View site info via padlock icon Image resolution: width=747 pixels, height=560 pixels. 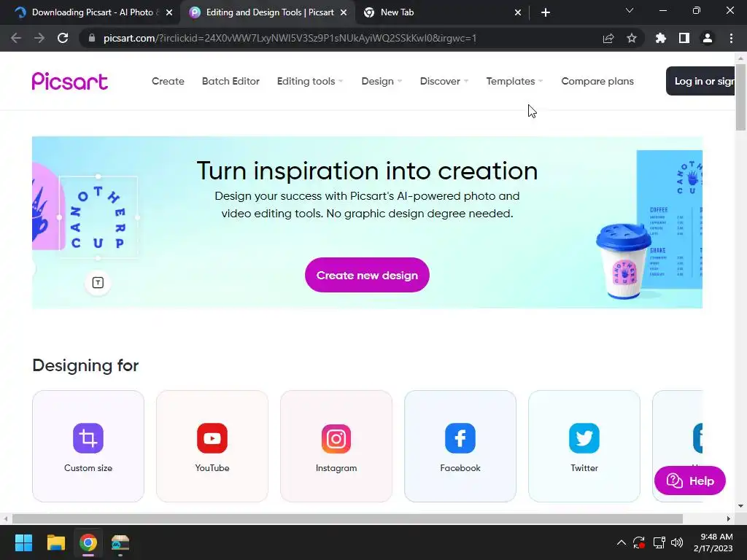(x=92, y=38)
